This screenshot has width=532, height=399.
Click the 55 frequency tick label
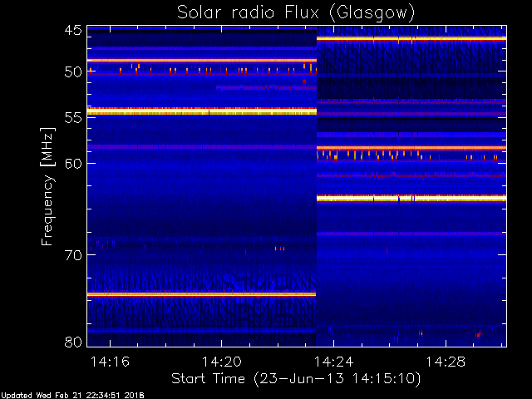73,118
